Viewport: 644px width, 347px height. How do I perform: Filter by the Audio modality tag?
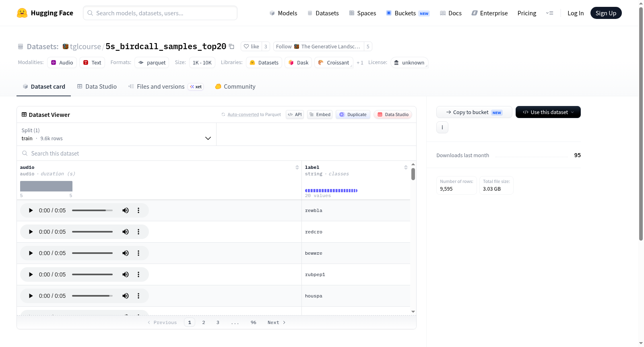[x=62, y=62]
